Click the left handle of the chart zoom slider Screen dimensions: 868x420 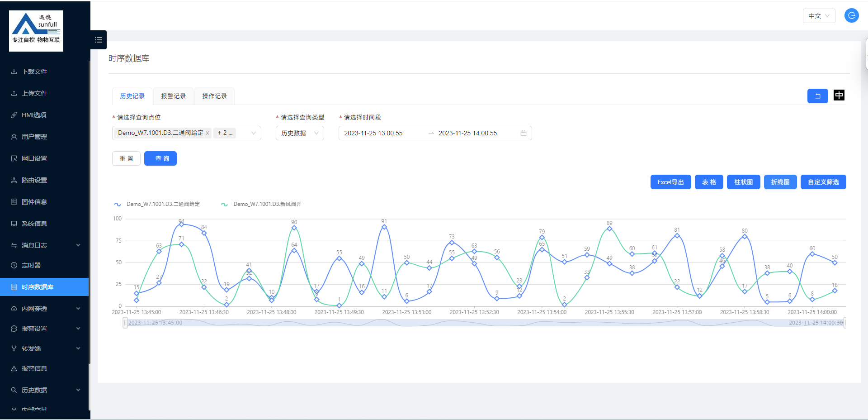[125, 323]
